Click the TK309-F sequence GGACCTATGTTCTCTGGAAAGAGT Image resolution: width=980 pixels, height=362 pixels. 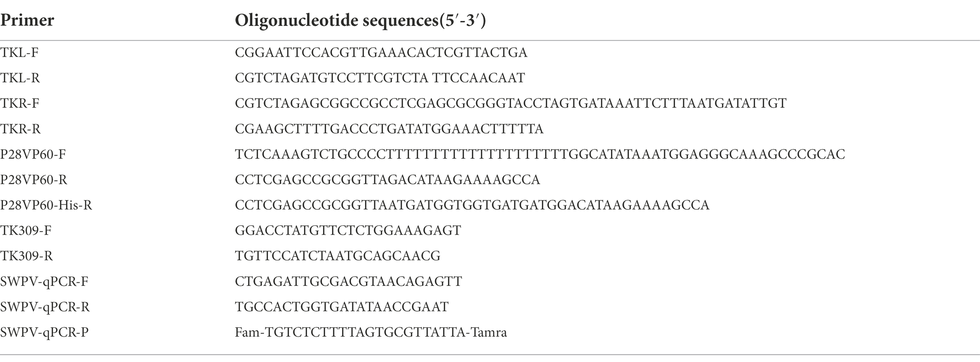coord(348,231)
